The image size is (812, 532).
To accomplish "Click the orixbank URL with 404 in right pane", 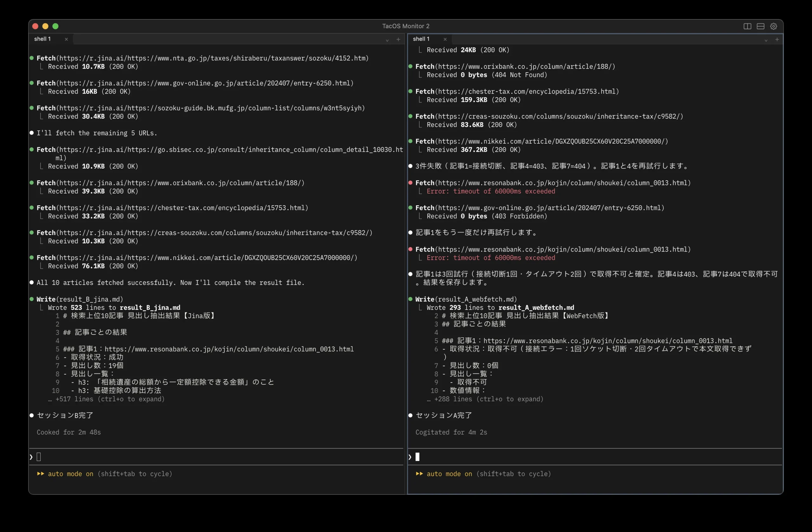I will (525, 67).
